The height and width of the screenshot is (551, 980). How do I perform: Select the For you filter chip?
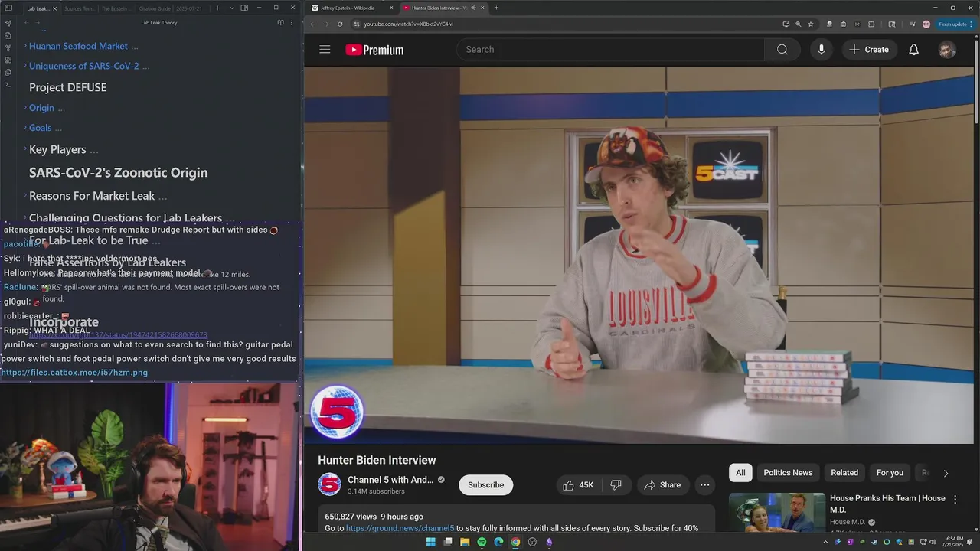click(890, 473)
